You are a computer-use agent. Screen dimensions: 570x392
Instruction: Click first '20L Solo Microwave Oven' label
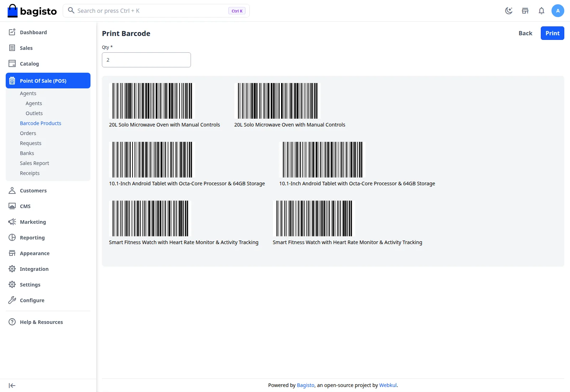165,125
